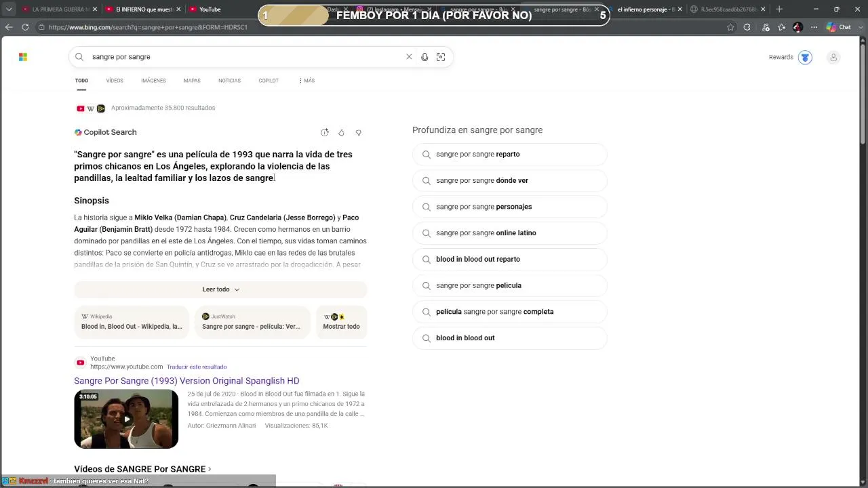Open the last suggestion, blood in blood out
This screenshot has width=868, height=488.
509,338
